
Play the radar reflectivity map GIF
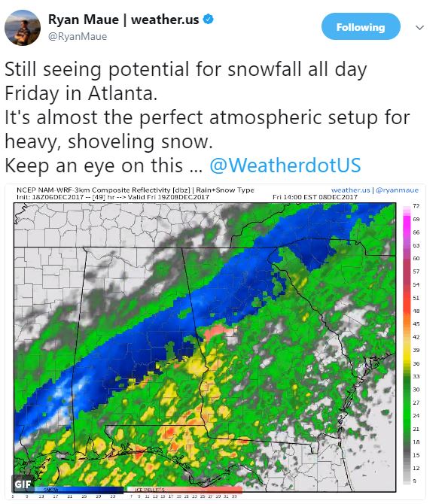pos(215,342)
